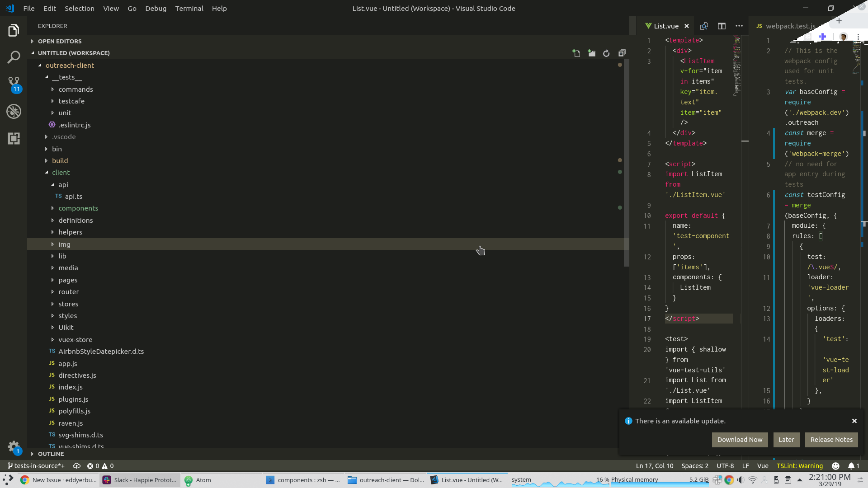Open the Search view in activity bar
The height and width of the screenshot is (488, 868).
tap(14, 57)
